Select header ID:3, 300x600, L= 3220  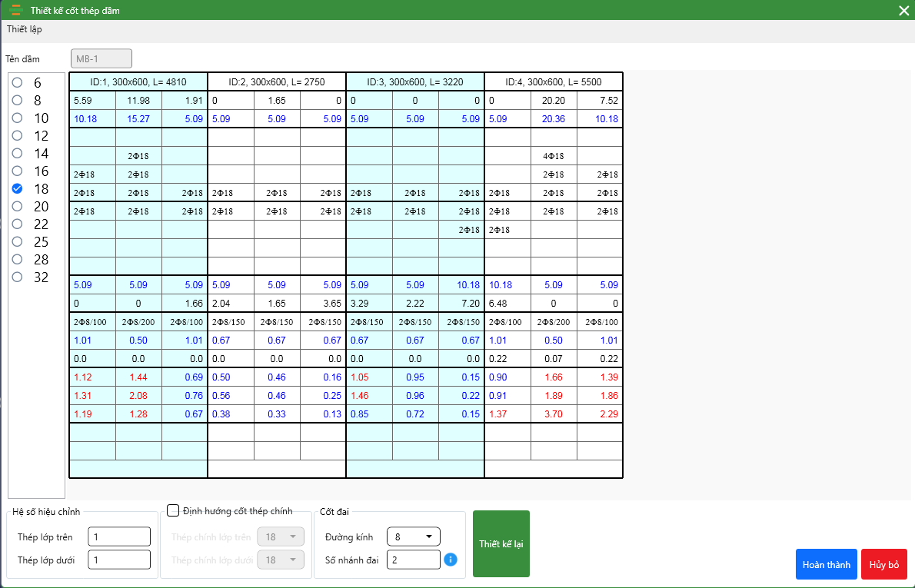pyautogui.click(x=415, y=81)
